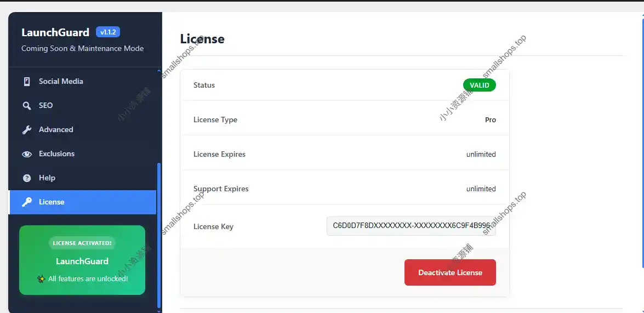The height and width of the screenshot is (313, 644).
Task: Click the License Key label
Action: point(213,227)
